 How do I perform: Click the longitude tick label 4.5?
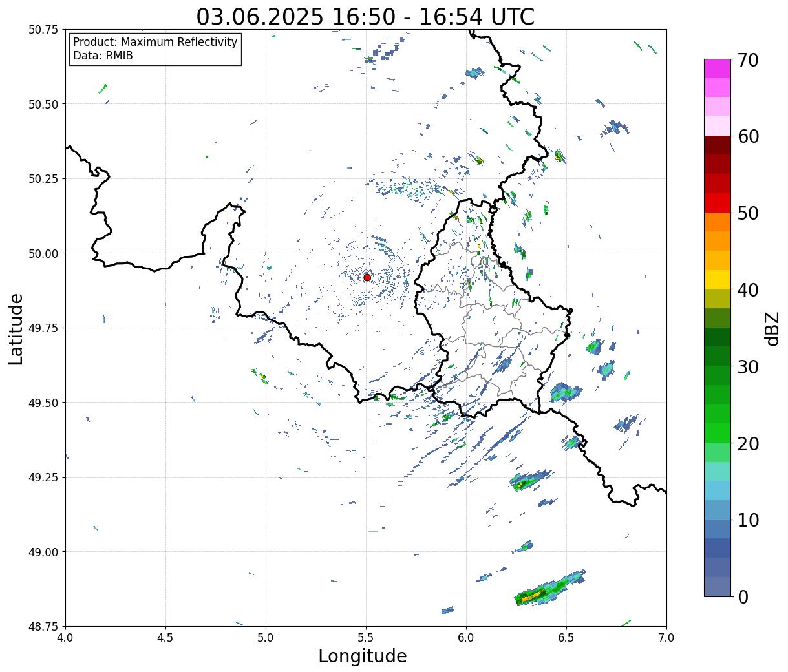[x=165, y=638]
